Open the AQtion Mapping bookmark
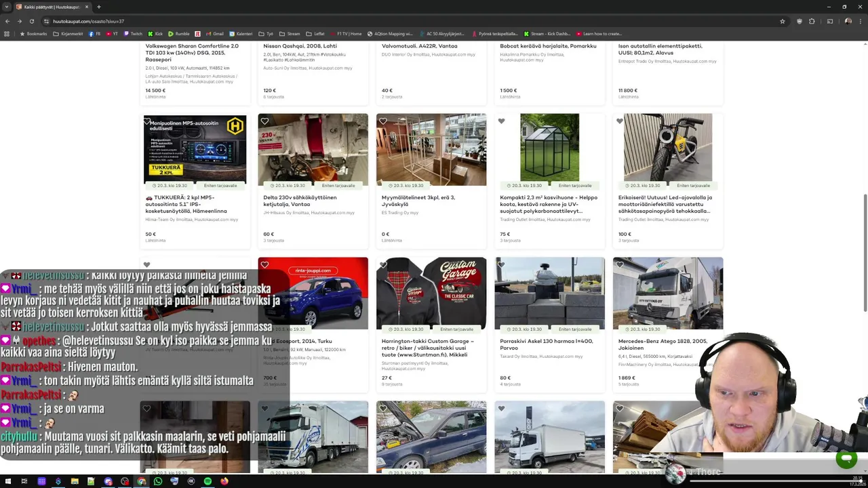This screenshot has height=488, width=868. click(x=390, y=33)
